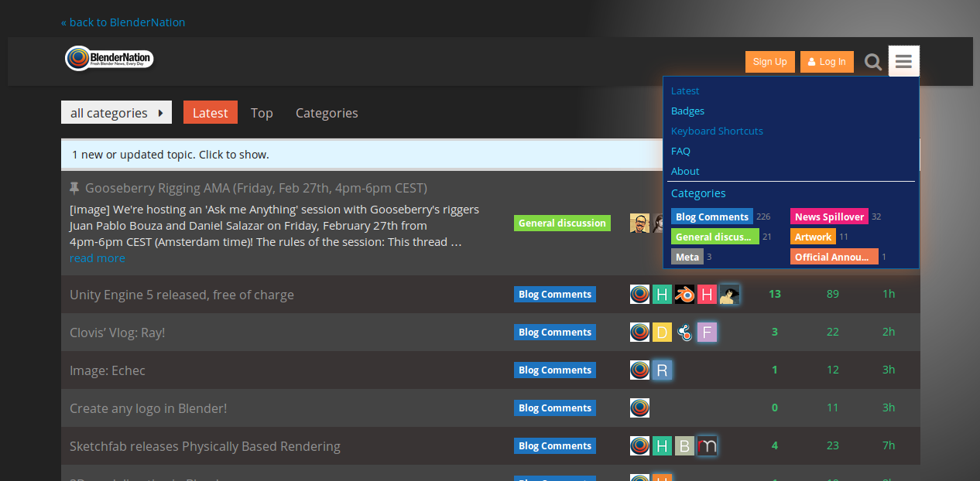The height and width of the screenshot is (481, 980).
Task: Open Create any logo in Blender topic
Action: pos(148,408)
